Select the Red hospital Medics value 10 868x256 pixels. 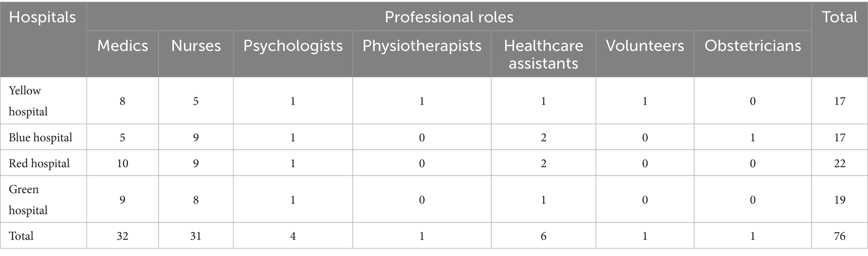click(122, 163)
